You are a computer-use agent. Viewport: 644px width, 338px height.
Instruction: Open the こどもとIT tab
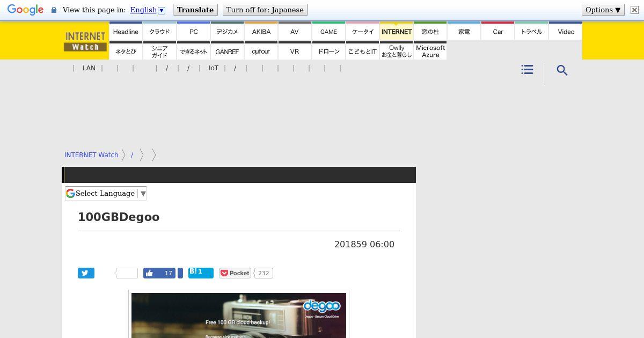pyautogui.click(x=362, y=51)
